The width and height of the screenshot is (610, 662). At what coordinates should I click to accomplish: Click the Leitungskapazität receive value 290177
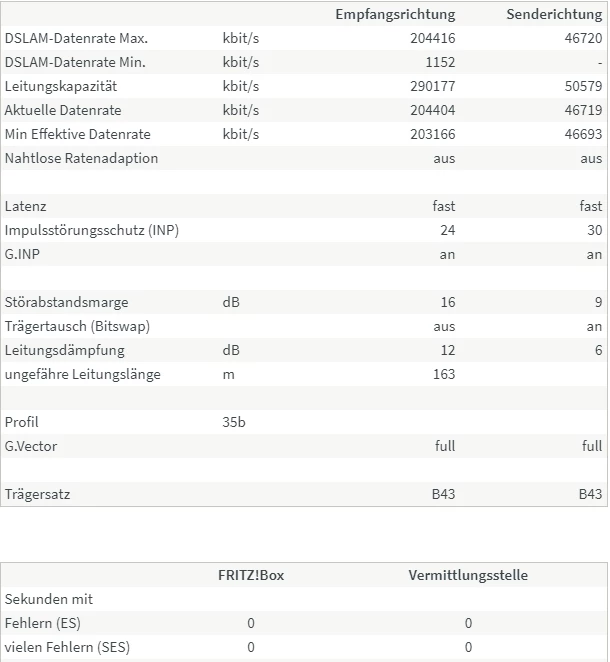pyautogui.click(x=432, y=86)
